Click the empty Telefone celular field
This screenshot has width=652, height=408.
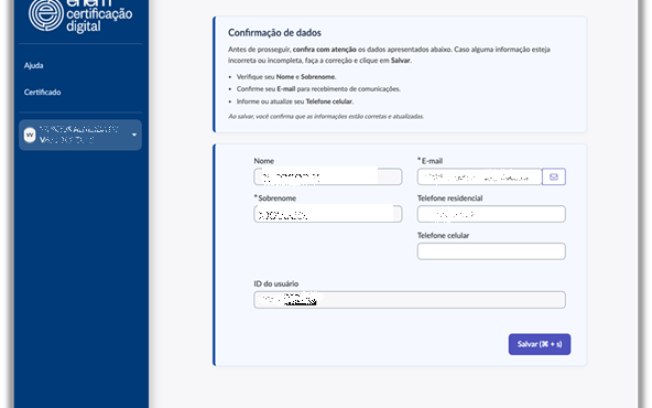point(491,251)
